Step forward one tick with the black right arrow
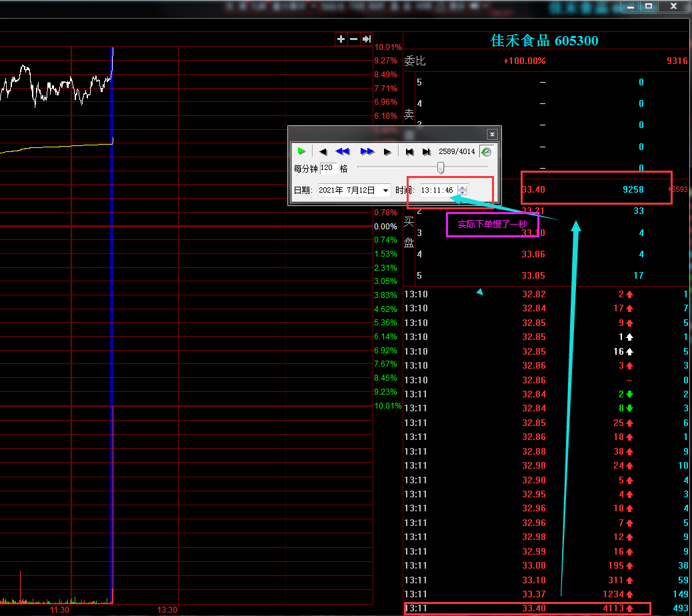 (387, 152)
